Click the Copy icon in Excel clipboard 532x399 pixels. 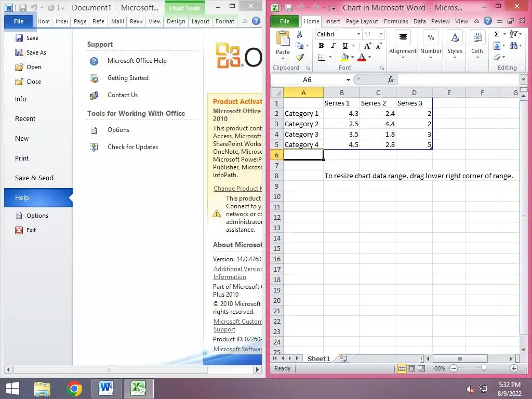pos(300,46)
